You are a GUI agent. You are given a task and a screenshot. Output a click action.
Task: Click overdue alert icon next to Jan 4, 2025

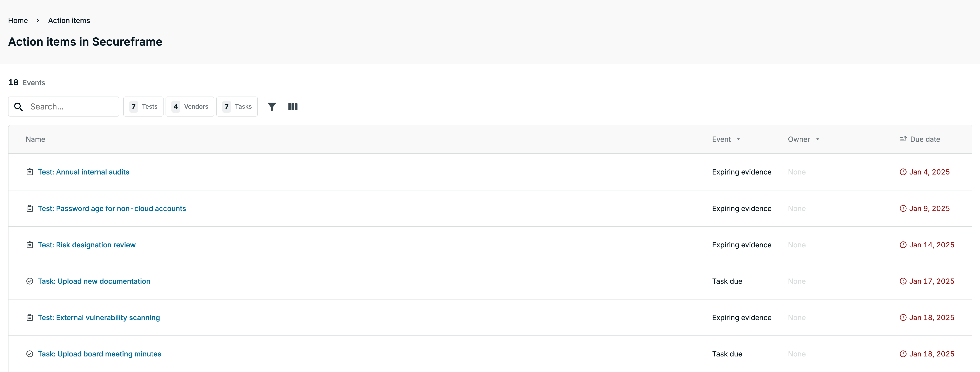(x=903, y=172)
